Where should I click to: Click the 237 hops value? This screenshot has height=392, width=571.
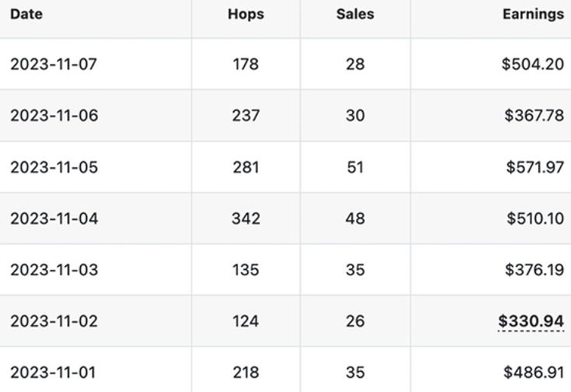[x=246, y=115]
